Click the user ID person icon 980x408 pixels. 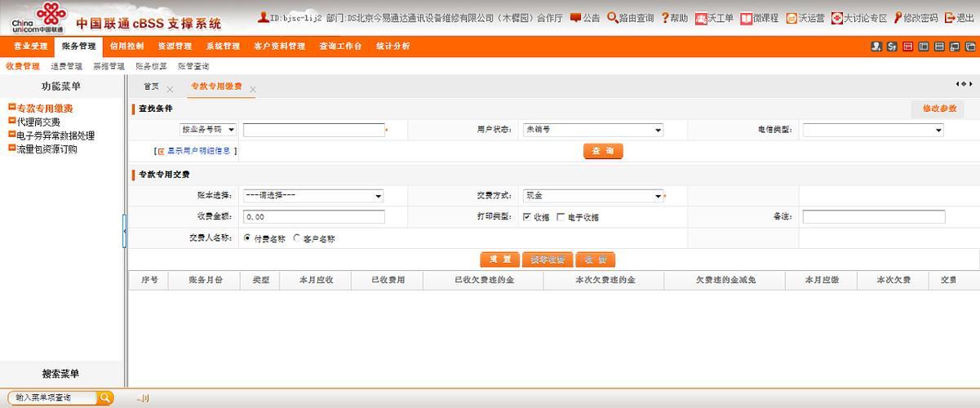(x=263, y=17)
